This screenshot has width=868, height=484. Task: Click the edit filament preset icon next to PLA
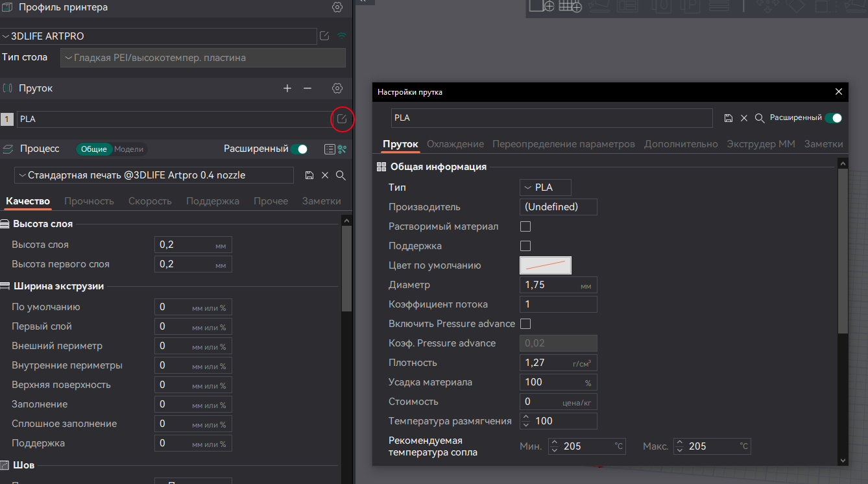click(342, 119)
